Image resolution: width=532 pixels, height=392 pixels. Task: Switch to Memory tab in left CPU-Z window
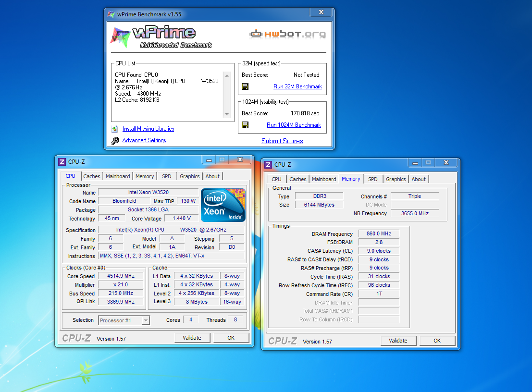(x=145, y=176)
